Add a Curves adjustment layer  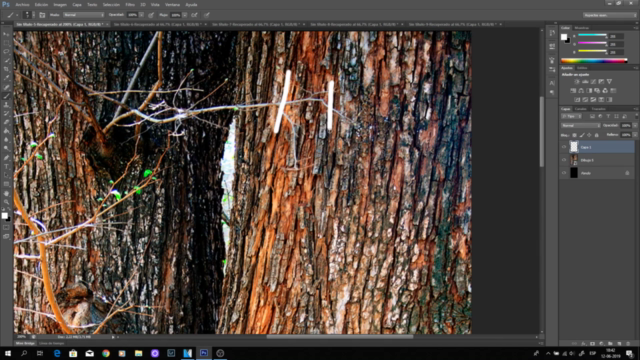click(x=593, y=82)
